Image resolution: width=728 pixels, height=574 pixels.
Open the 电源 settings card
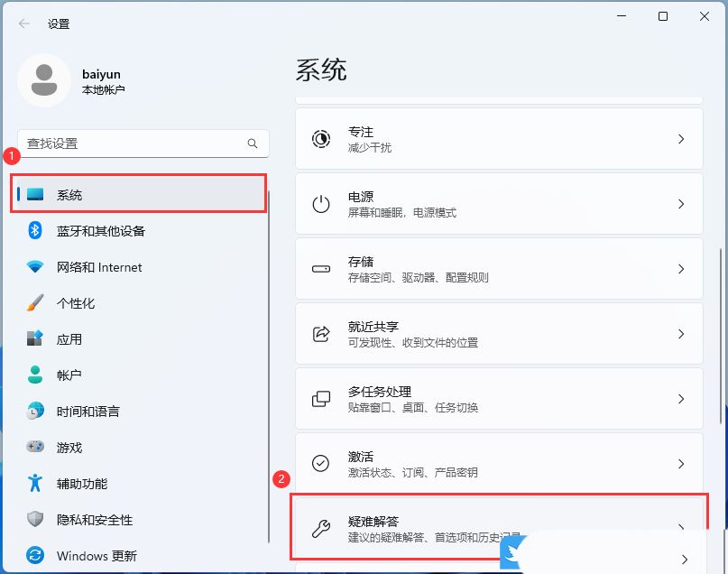(499, 204)
